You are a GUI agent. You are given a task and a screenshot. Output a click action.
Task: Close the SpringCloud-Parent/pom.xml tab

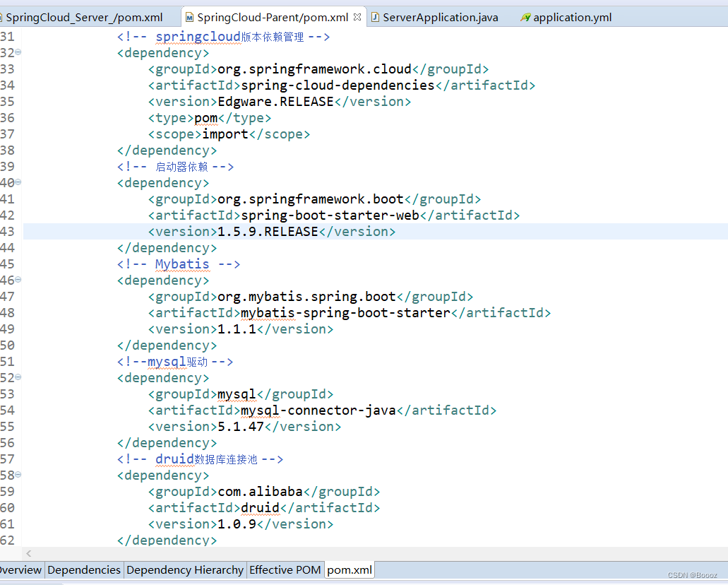(x=357, y=17)
